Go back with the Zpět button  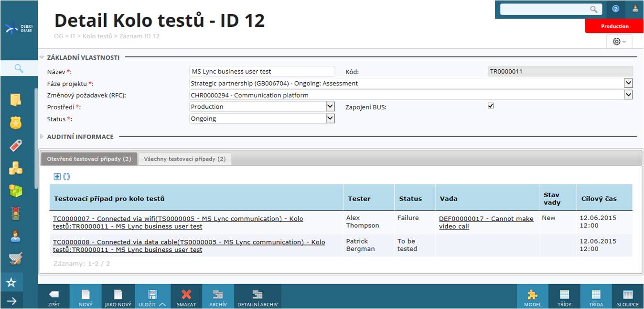54,297
